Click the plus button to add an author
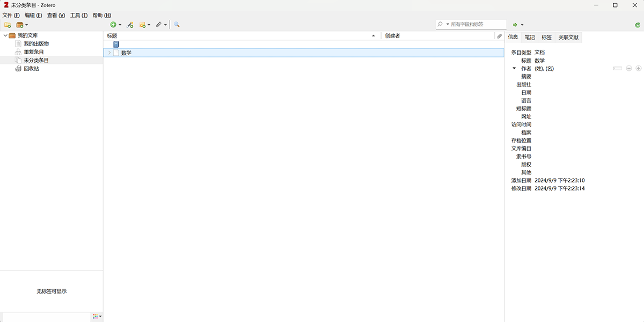644x322 pixels. tap(638, 68)
